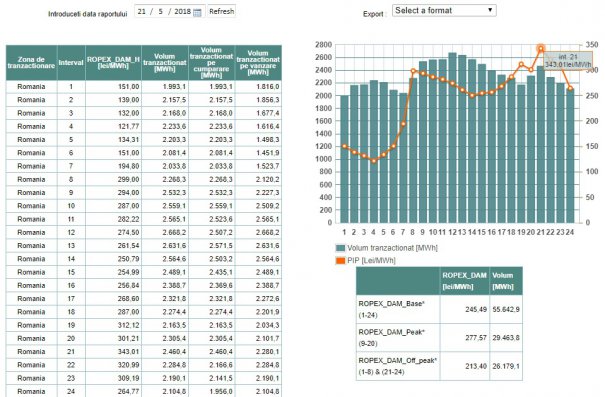Image resolution: width=605 pixels, height=397 pixels.
Task: Select the price cell 343,01
Action: (113, 352)
